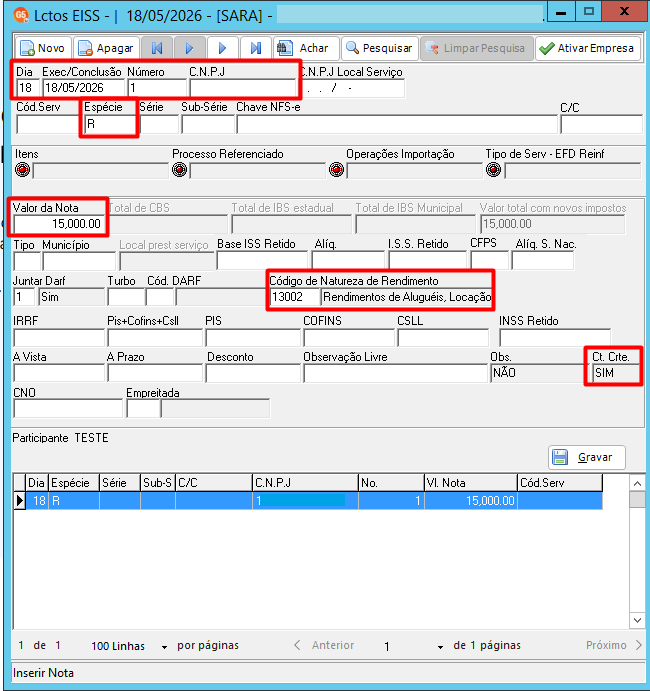Select the grid row with Espécie R
Screen dimensions: 650x691
[x=308, y=501]
